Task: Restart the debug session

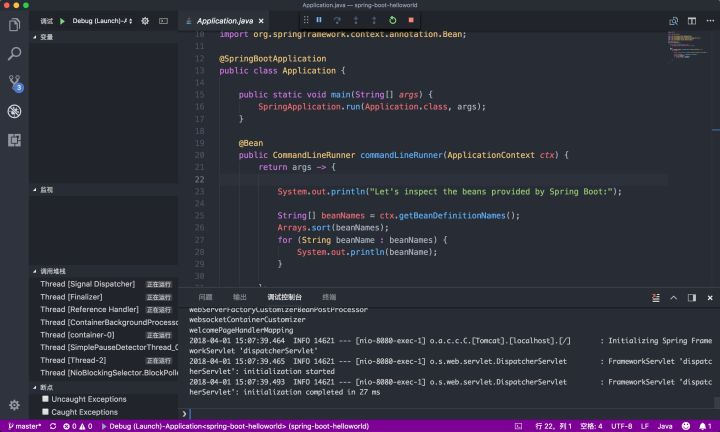Action: click(393, 20)
